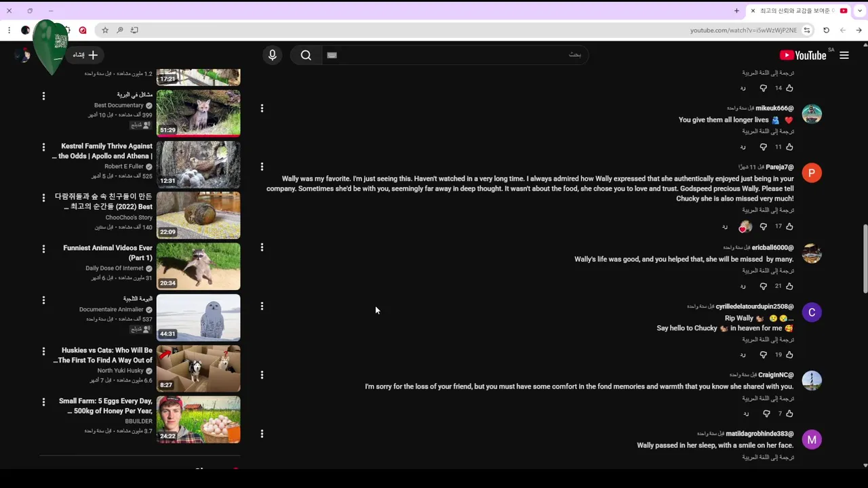Open options for Funniest Animal Videos Ever video
The height and width of the screenshot is (488, 868).
pyautogui.click(x=43, y=249)
